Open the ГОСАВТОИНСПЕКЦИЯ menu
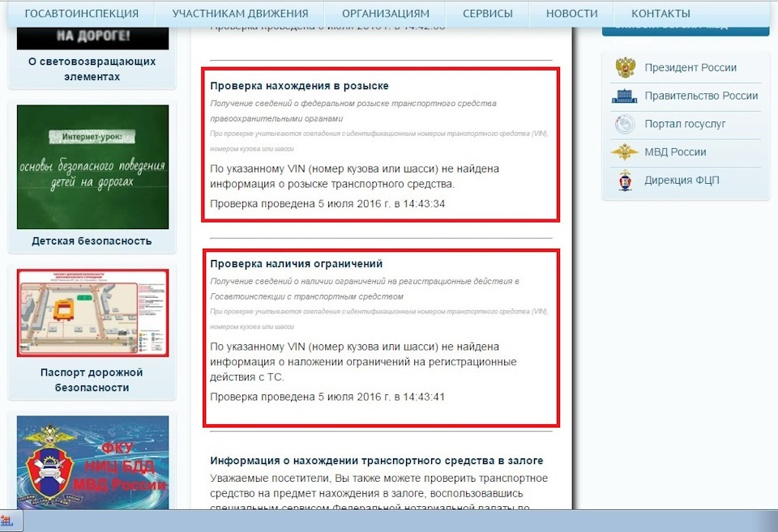Viewport: 778px width, 532px height. [x=81, y=14]
